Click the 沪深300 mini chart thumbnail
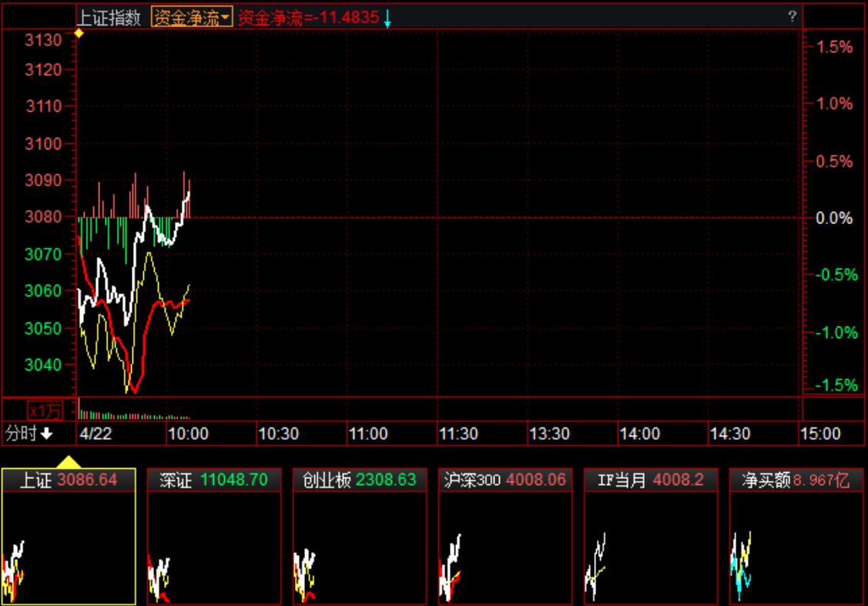The height and width of the screenshot is (606, 868). click(x=504, y=548)
